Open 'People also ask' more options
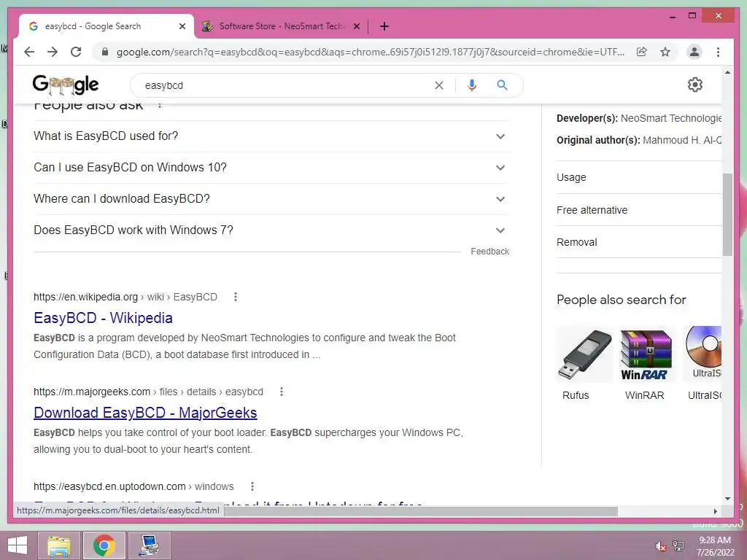 tap(160, 104)
